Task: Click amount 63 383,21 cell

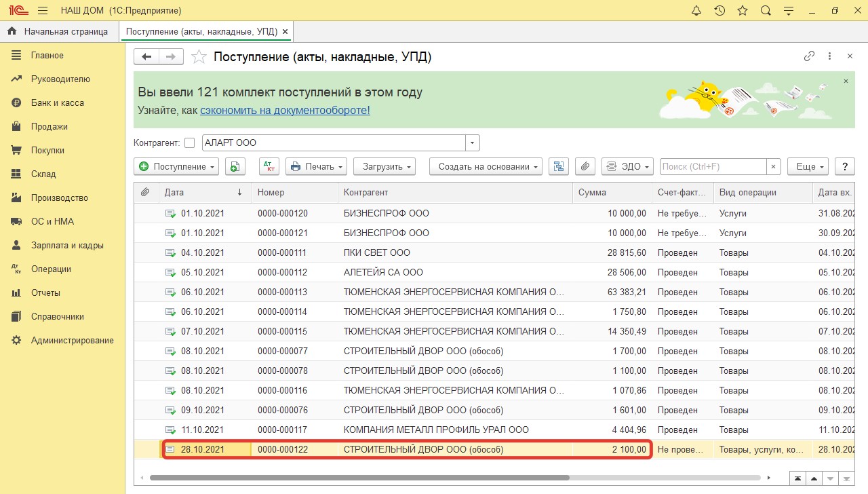Action: [612, 292]
